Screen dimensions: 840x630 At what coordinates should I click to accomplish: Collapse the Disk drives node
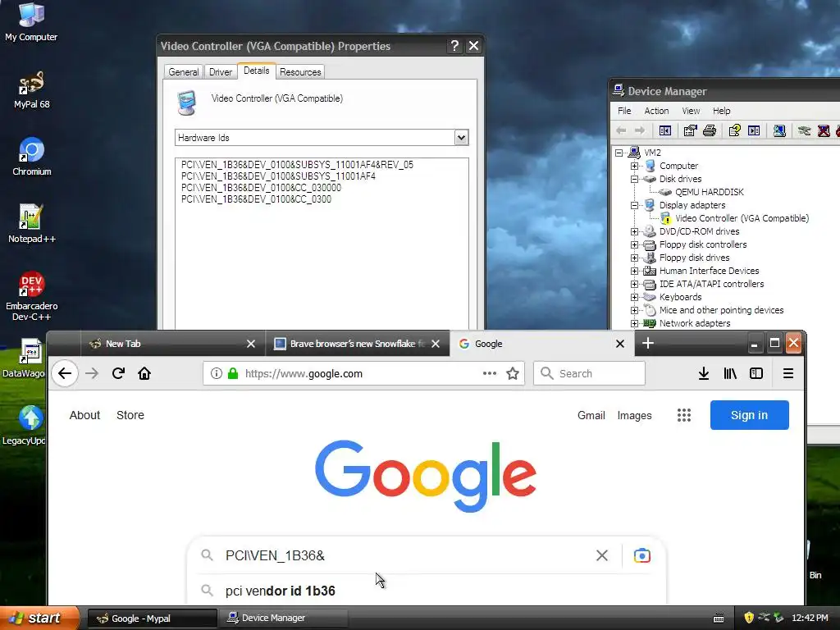pos(634,179)
